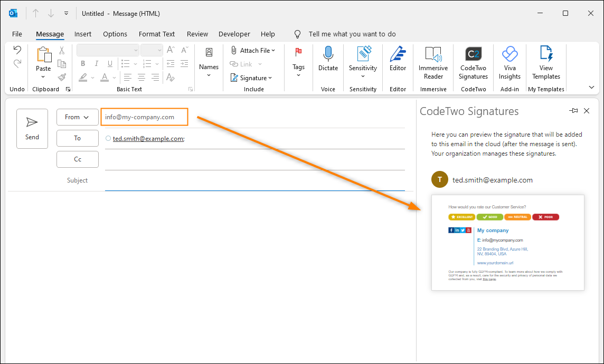Screen dimensions: 604x364
Task: Click the Cc recipients button
Action: [x=78, y=159]
